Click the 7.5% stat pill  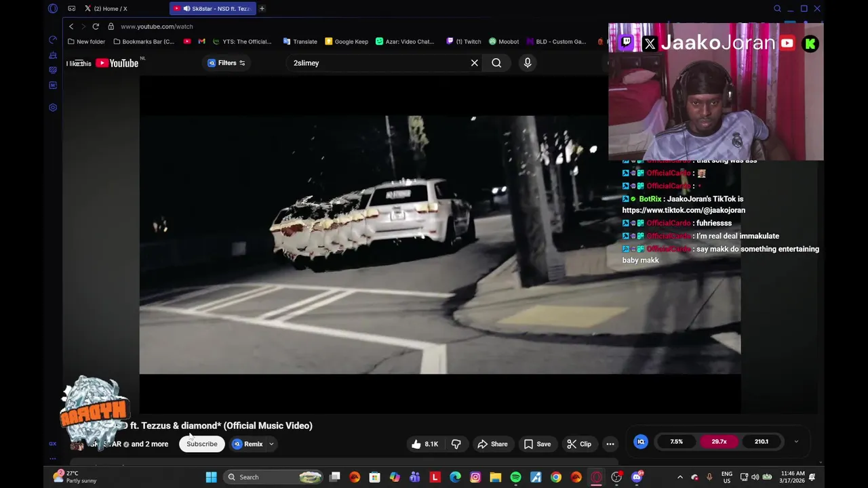[677, 442]
